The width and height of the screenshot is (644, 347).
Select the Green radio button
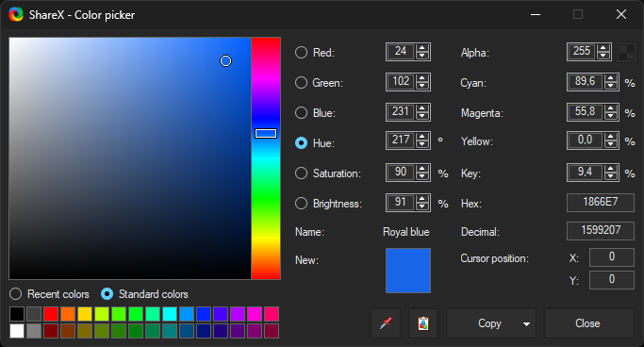[x=301, y=83]
